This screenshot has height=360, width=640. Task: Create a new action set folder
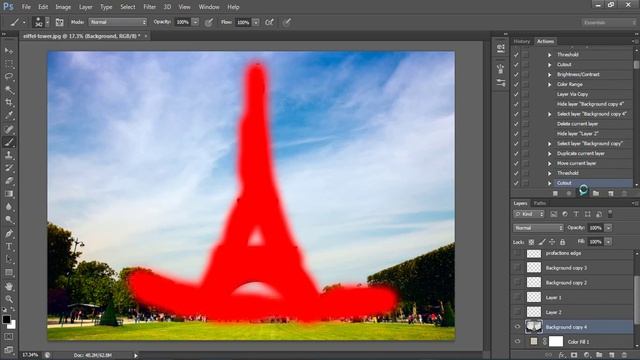pyautogui.click(x=596, y=193)
